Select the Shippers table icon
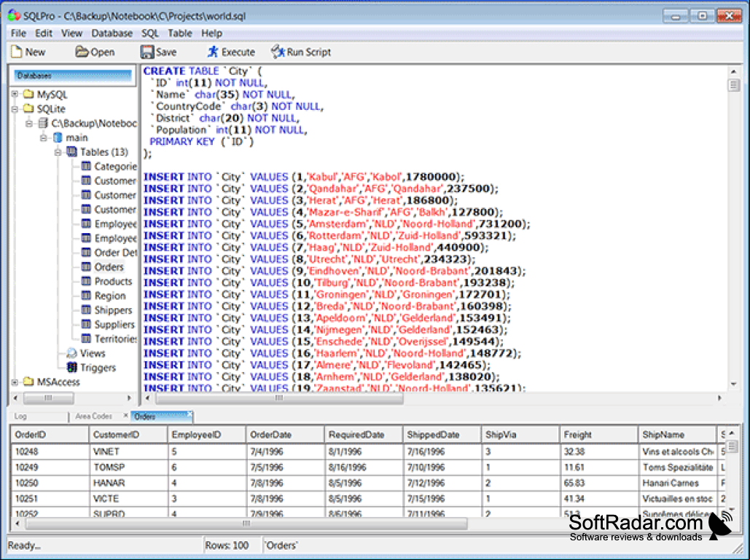750x560 pixels. pos(86,309)
